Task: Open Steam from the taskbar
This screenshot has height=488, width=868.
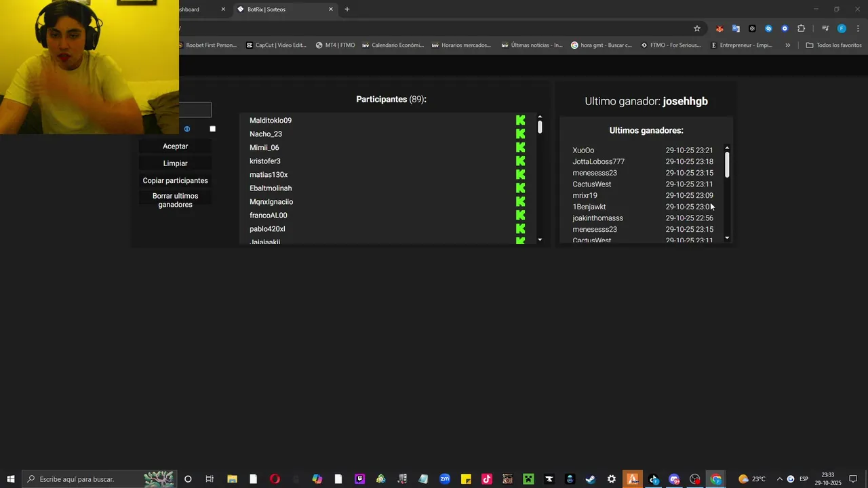Action: coord(591,479)
